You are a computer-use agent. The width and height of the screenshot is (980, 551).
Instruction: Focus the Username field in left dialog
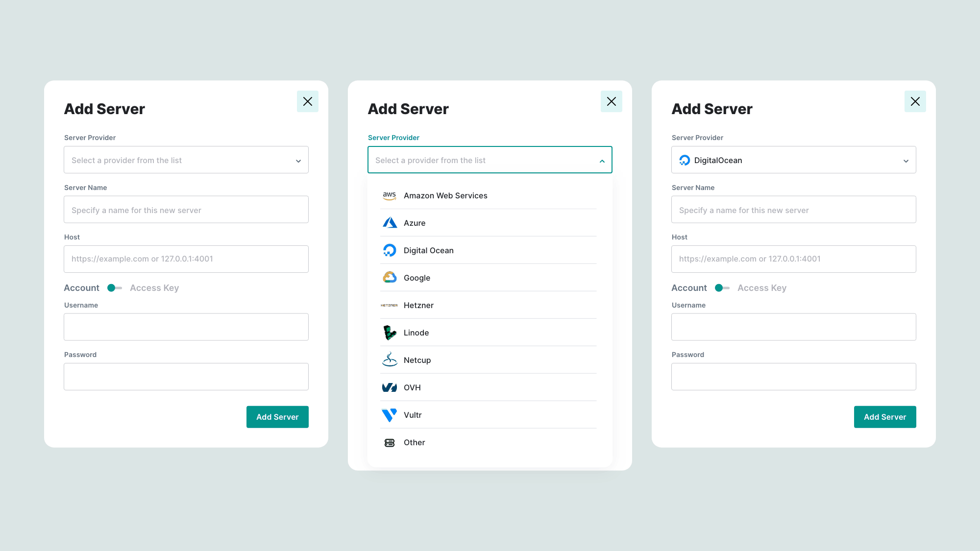click(x=186, y=327)
